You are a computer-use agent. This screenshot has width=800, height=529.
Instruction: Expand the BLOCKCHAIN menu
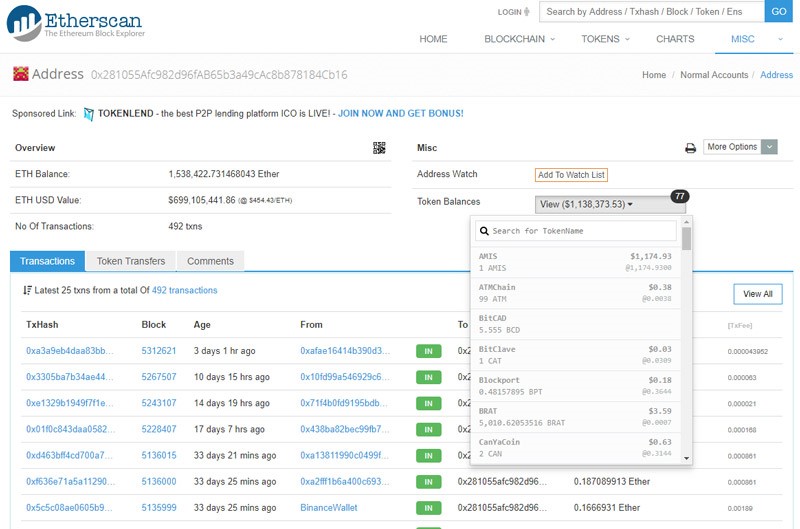[519, 39]
